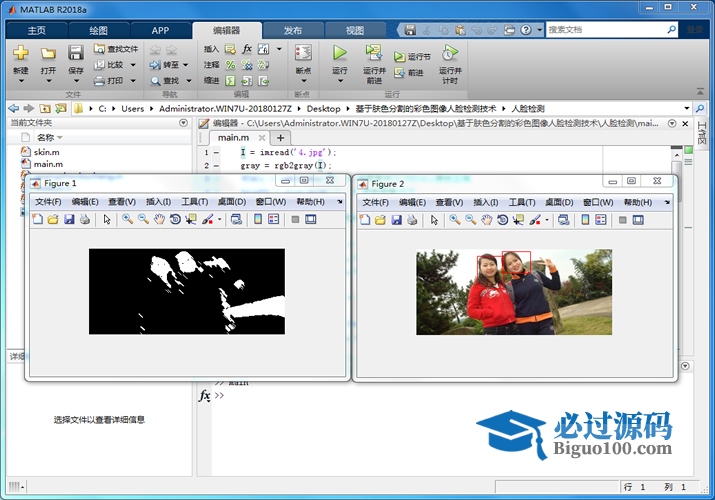The image size is (715, 500).
Task: Select the Pan hand tool in Figure 2
Action: click(486, 219)
